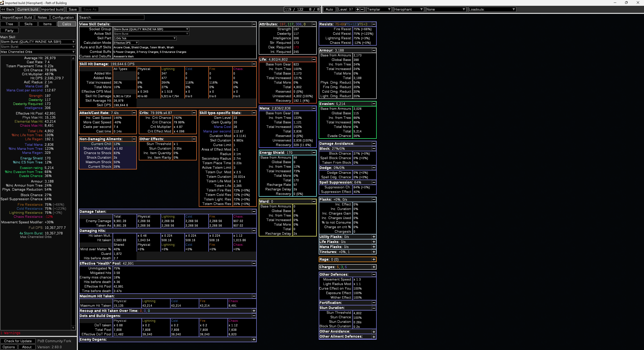Collapse the Energy Shield section

(314, 153)
